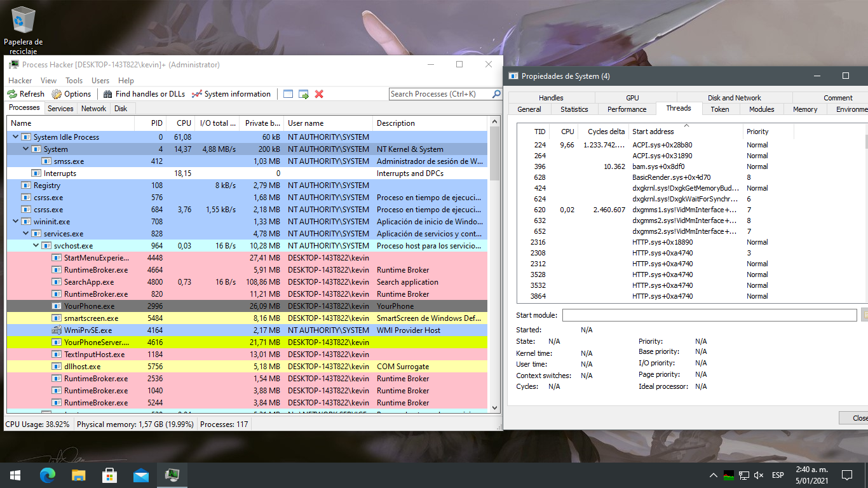Click the WmiPrvSE.exe process icon

click(x=57, y=330)
